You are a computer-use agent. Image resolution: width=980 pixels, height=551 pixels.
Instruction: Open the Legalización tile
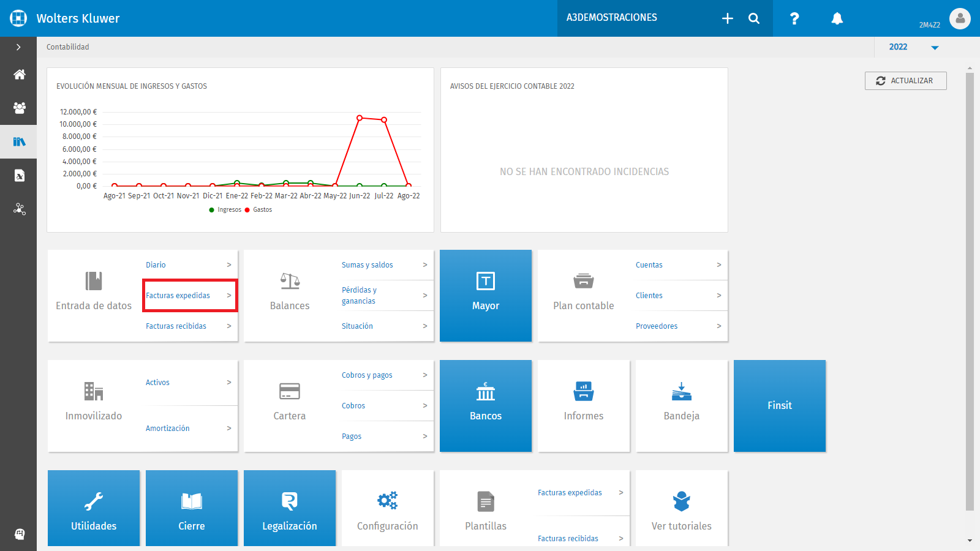290,508
